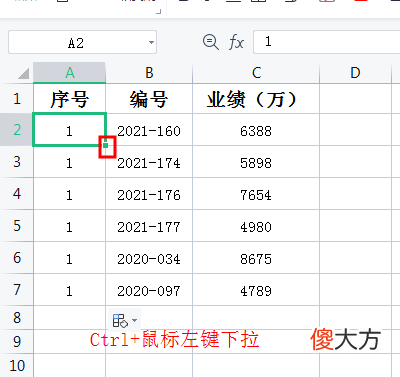This screenshot has width=400, height=377.
Task: Click the zoom magnifier icon beside fx
Action: pos(210,42)
